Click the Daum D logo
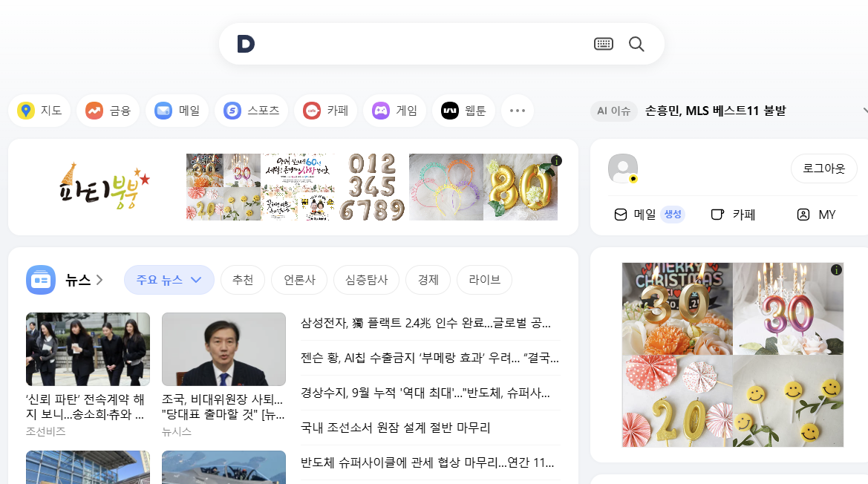 [246, 44]
